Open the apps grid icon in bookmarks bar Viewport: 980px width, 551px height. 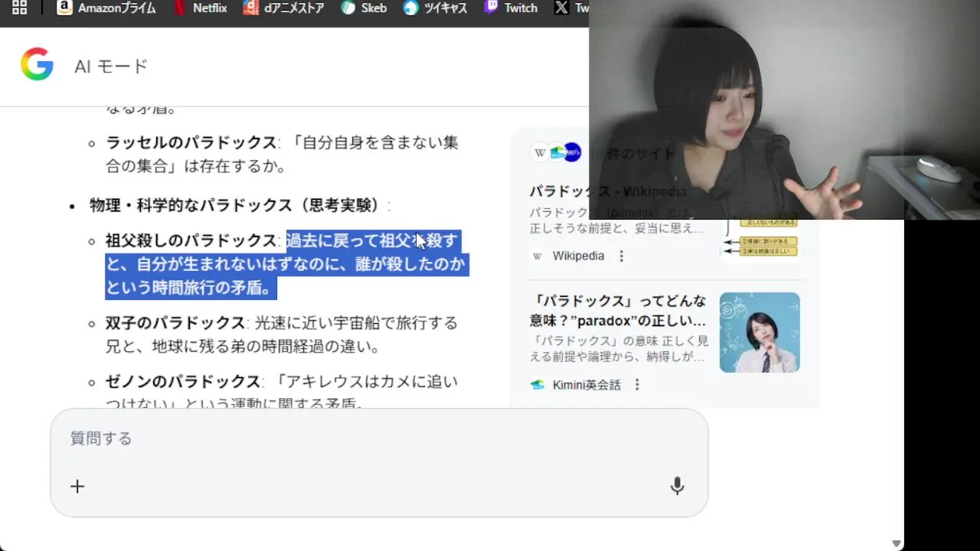19,8
